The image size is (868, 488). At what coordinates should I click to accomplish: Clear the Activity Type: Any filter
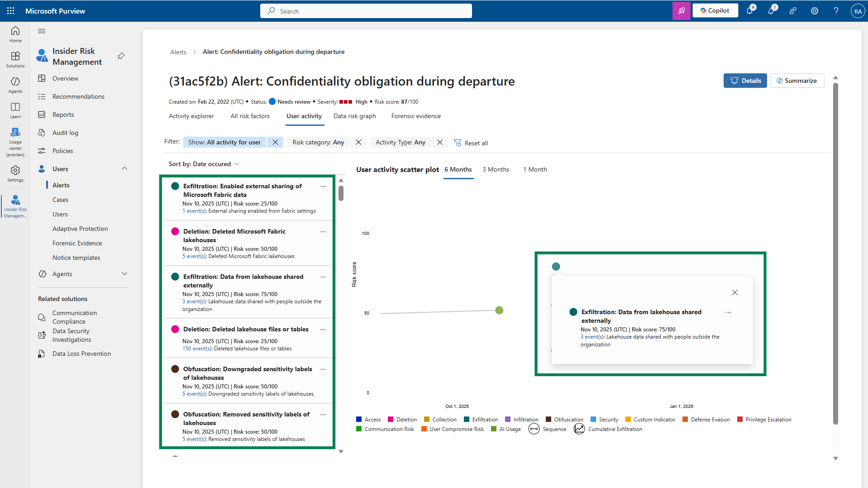(x=439, y=142)
